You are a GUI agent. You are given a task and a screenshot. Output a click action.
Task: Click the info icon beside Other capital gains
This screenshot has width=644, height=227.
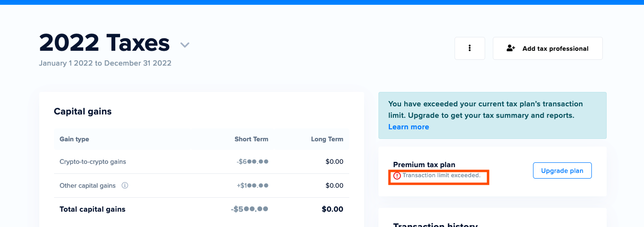[x=125, y=185]
